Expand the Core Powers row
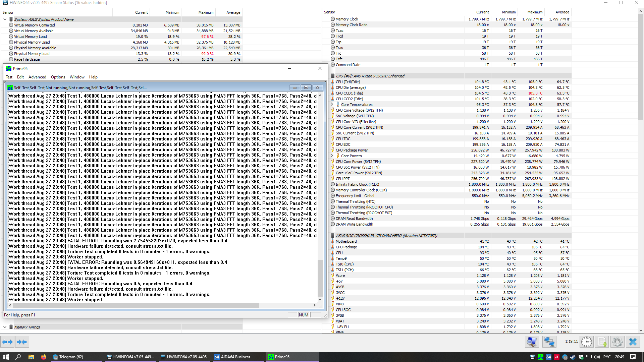 (332, 156)
